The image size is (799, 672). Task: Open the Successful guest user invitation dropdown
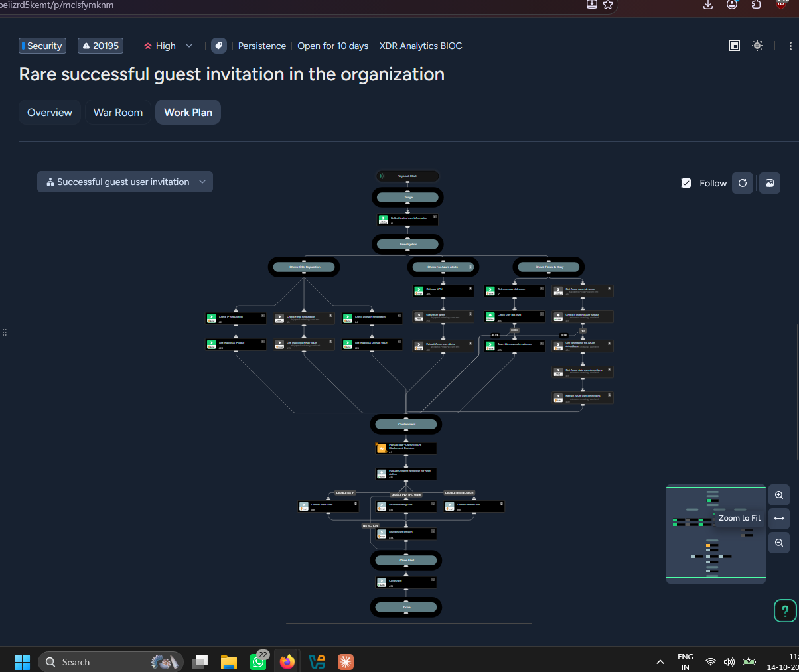(x=125, y=182)
